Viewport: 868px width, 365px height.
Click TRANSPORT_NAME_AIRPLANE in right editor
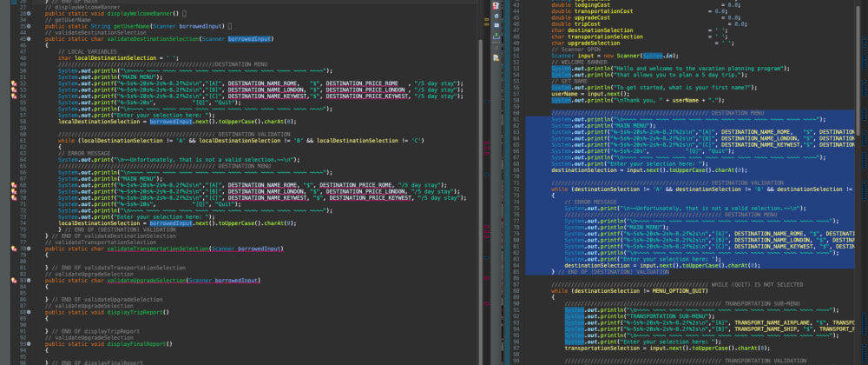773,323
